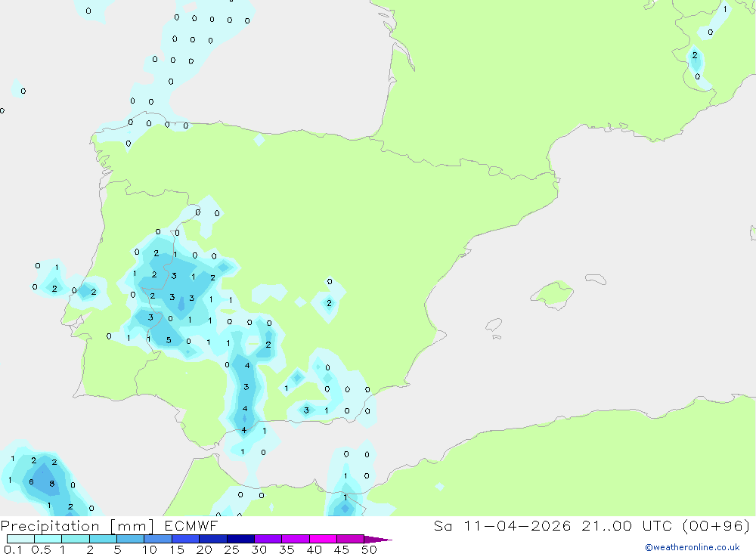Select the 45–50 mm legend color swatch
The width and height of the screenshot is (756, 554).
pyautogui.click(x=351, y=539)
